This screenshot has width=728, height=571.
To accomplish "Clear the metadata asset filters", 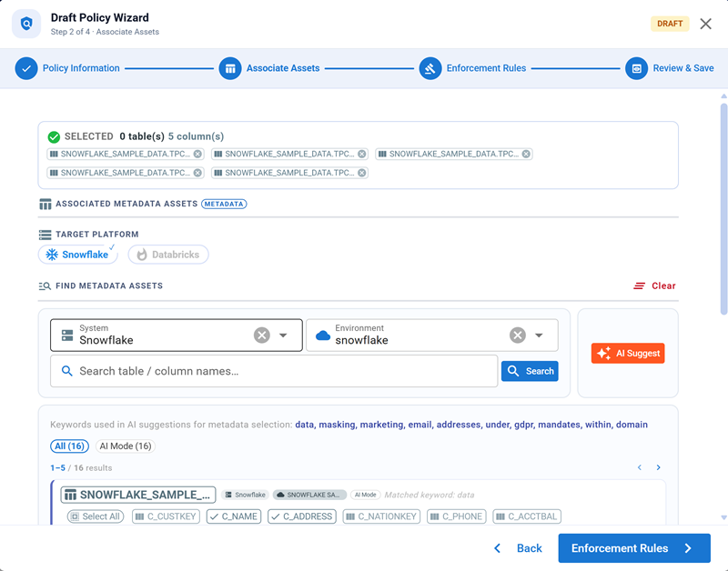I will 654,286.
